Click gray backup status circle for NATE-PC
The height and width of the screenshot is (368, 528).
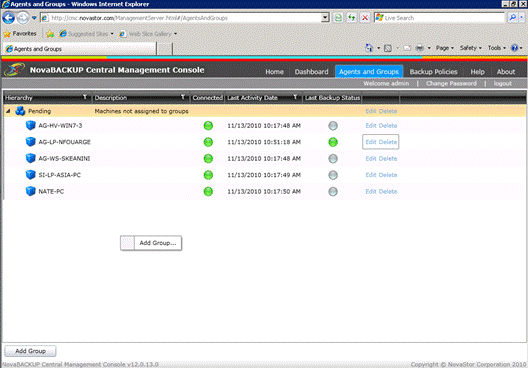click(333, 191)
